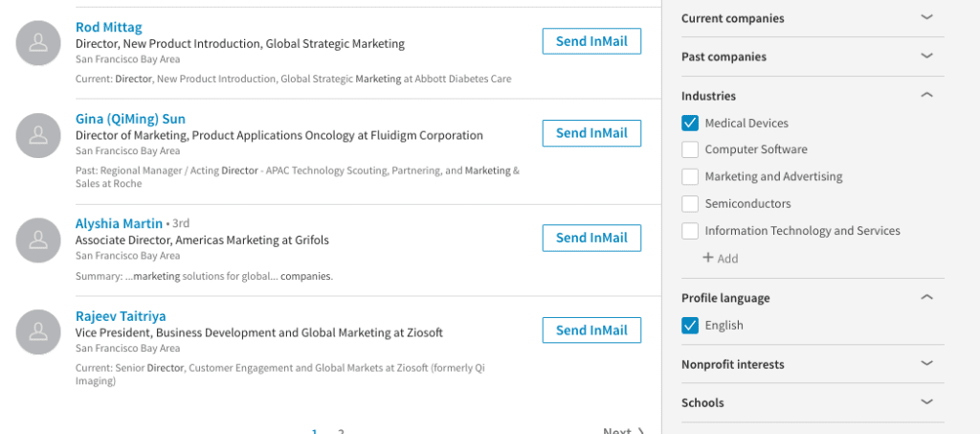Click the plus Add industry icon
Screen dimensions: 980x434
(708, 258)
